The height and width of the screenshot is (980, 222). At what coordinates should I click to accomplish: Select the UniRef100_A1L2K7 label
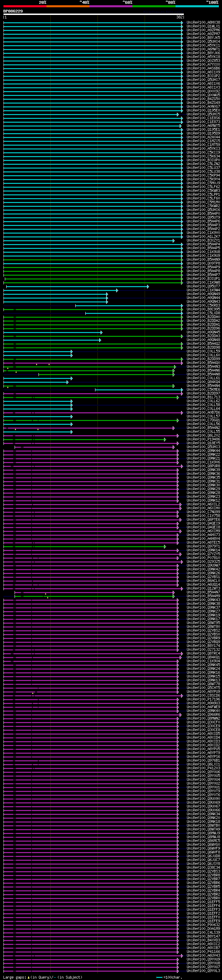[x=203, y=237]
